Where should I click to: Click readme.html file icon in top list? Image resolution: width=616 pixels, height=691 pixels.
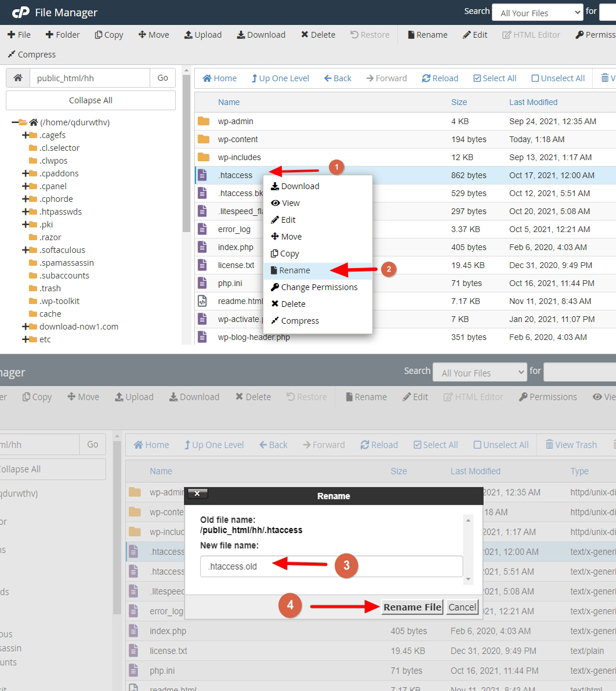pos(202,301)
